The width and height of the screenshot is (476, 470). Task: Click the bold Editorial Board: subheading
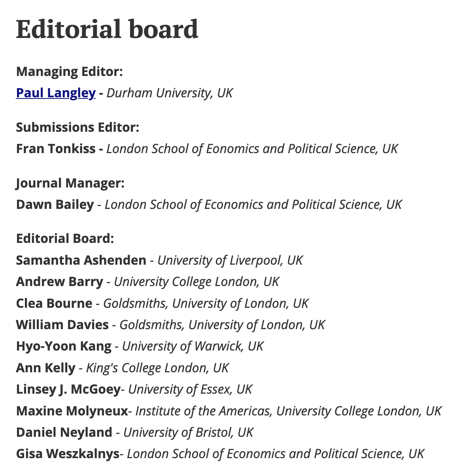pyautogui.click(x=65, y=239)
